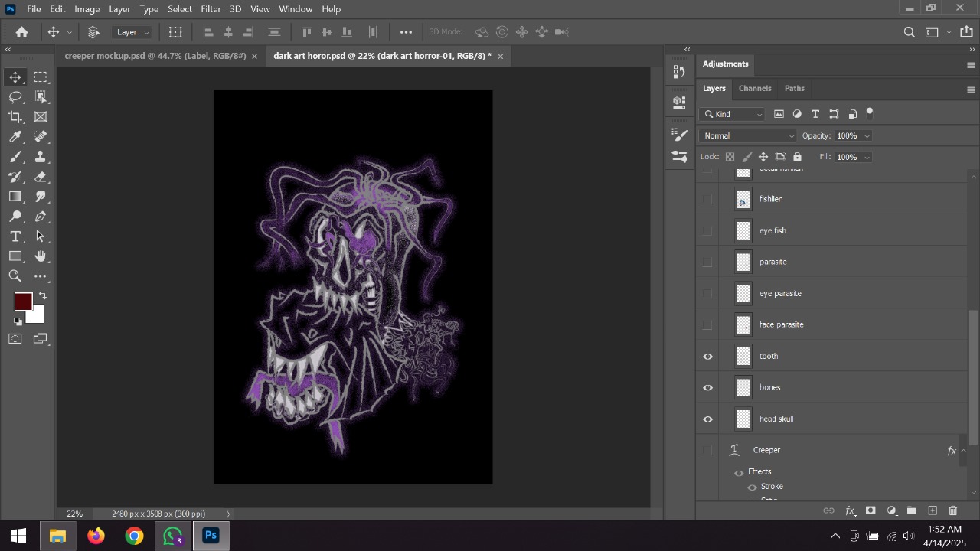The width and height of the screenshot is (980, 551).
Task: Select the Frame tool
Action: pyautogui.click(x=41, y=117)
